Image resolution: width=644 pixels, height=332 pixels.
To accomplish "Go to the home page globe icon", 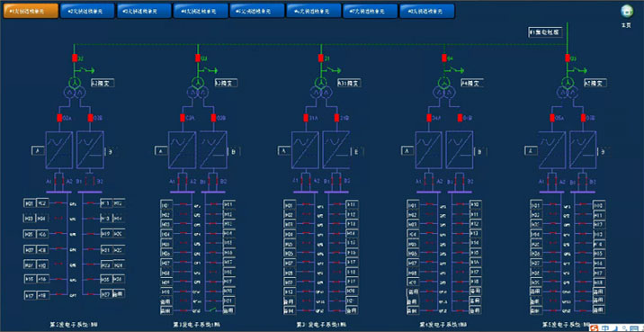I will click(x=626, y=11).
